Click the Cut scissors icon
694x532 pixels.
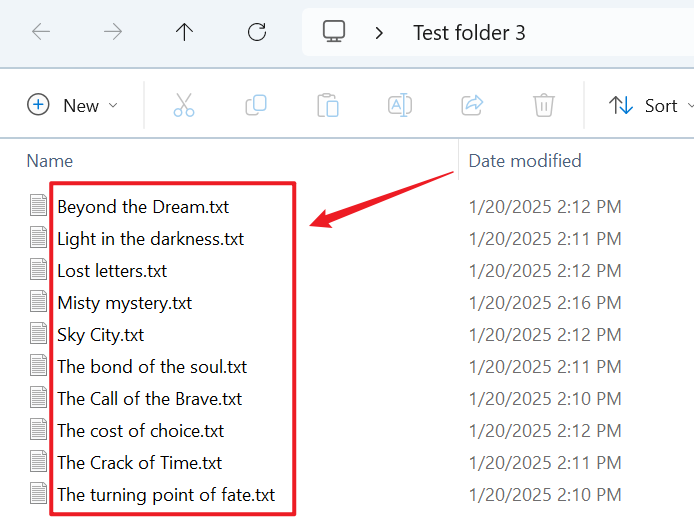(x=184, y=105)
